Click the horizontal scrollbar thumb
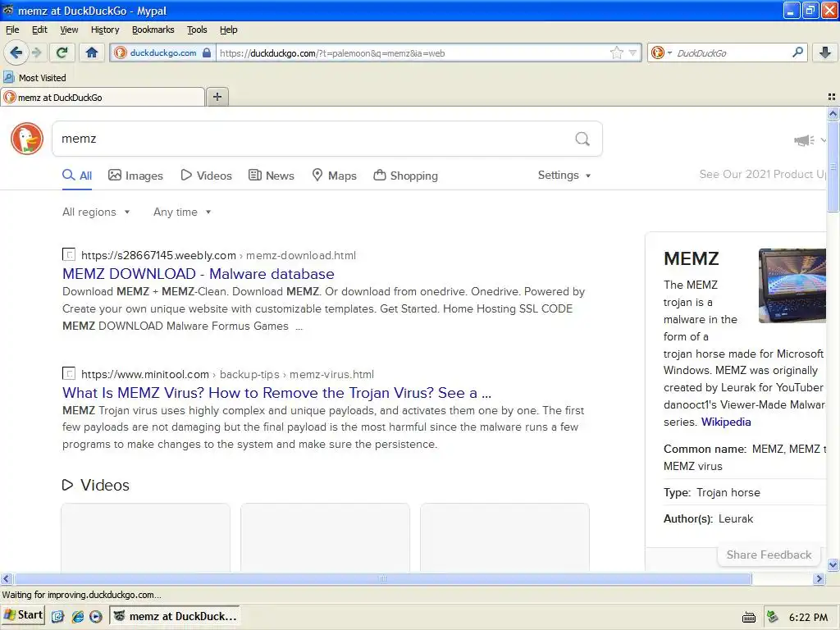The height and width of the screenshot is (630, 840). coord(382,578)
